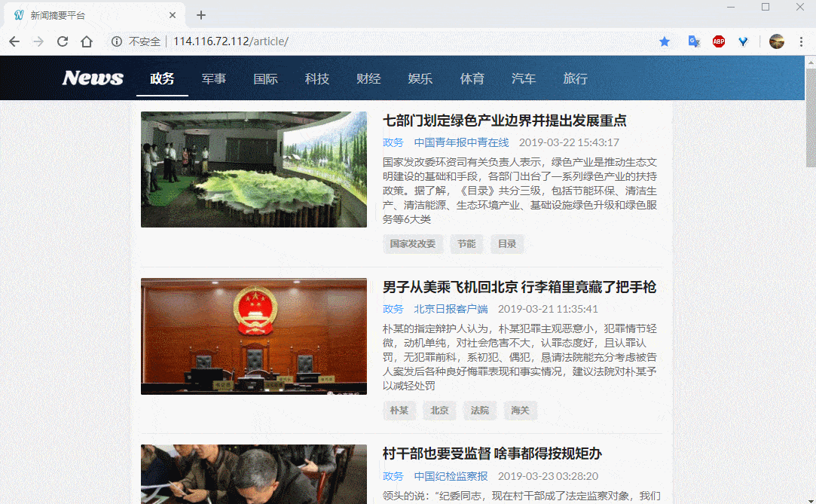Select the 新闻摘要平台 browser tab

[x=93, y=16]
